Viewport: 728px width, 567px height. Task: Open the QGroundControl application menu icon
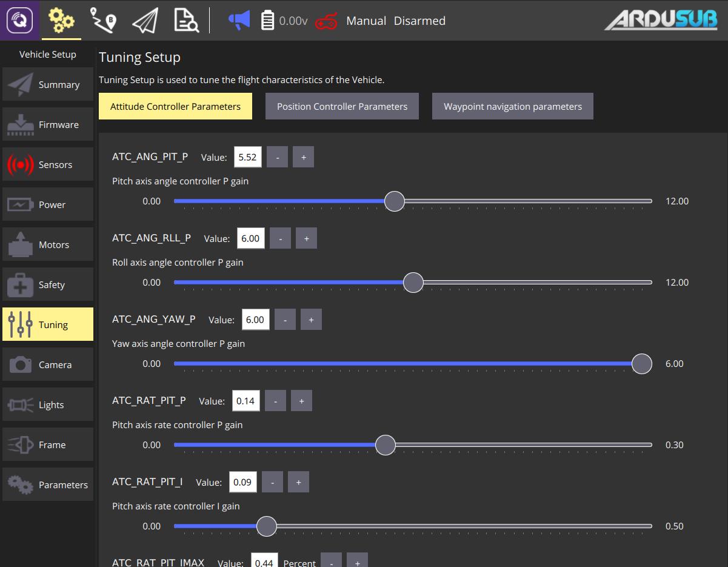click(x=20, y=20)
